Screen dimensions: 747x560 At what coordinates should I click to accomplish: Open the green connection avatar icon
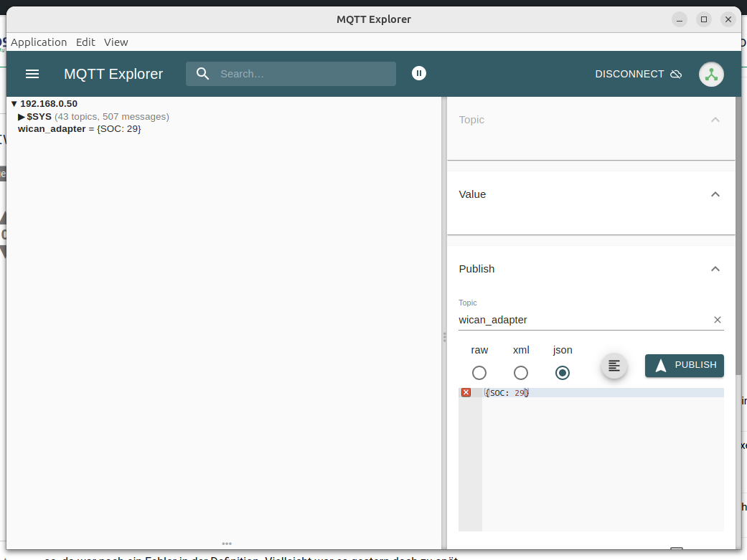tap(711, 75)
